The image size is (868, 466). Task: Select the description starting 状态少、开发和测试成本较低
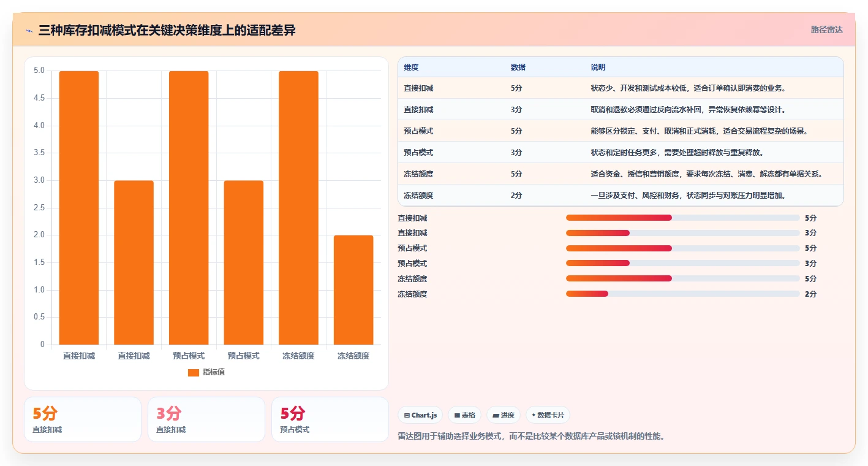click(x=688, y=88)
